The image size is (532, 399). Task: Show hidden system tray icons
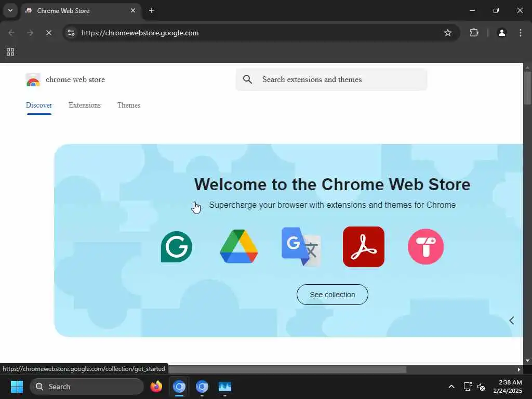pos(451,387)
